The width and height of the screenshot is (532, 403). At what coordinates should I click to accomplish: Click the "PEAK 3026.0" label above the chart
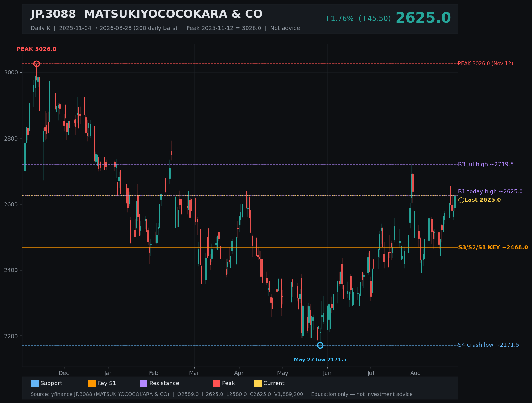point(36,49)
